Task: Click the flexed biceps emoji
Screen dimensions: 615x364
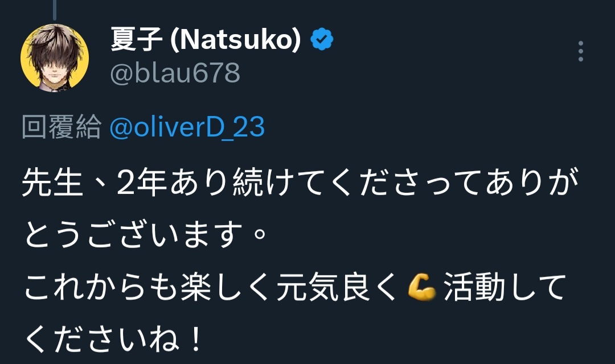Action: pyautogui.click(x=421, y=287)
